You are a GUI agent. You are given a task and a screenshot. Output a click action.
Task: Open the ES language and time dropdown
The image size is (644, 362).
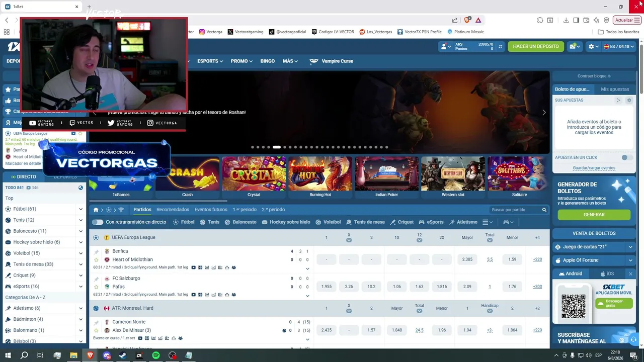tap(619, 47)
